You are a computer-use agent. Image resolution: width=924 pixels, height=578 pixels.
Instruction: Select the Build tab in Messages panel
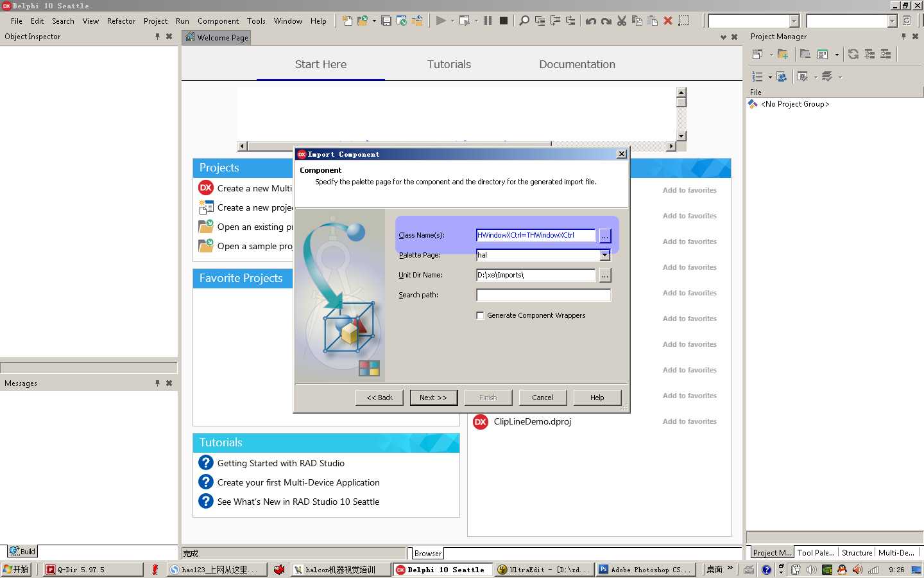click(x=22, y=551)
